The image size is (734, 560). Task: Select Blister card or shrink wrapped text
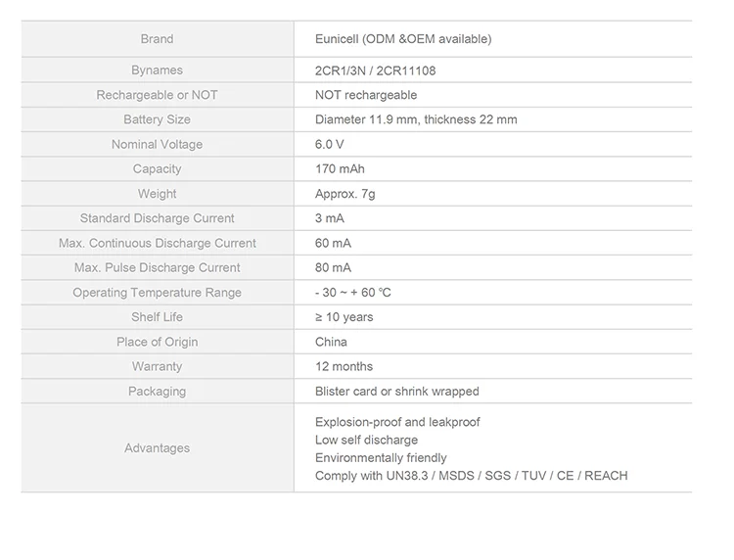(397, 392)
